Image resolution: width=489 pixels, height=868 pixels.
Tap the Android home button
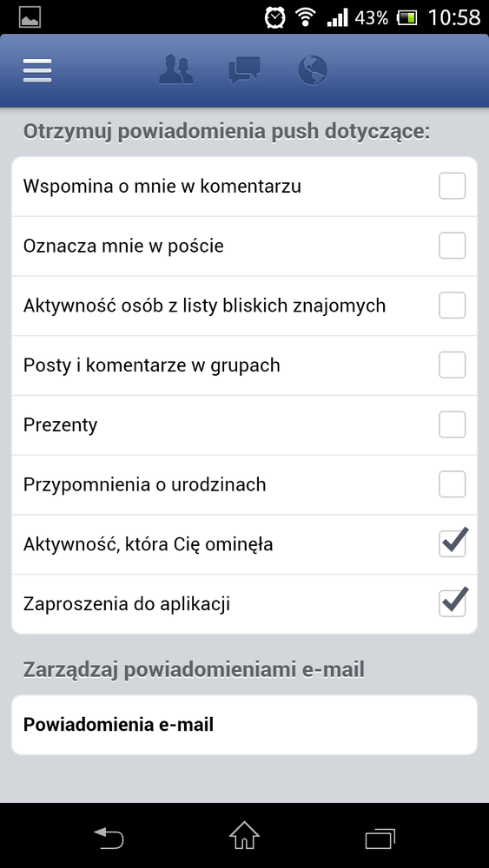(x=244, y=835)
